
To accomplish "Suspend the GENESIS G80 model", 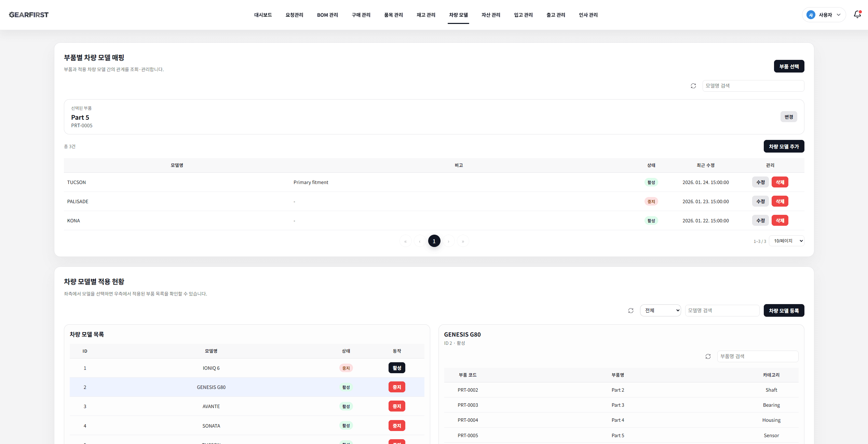I will tap(396, 387).
